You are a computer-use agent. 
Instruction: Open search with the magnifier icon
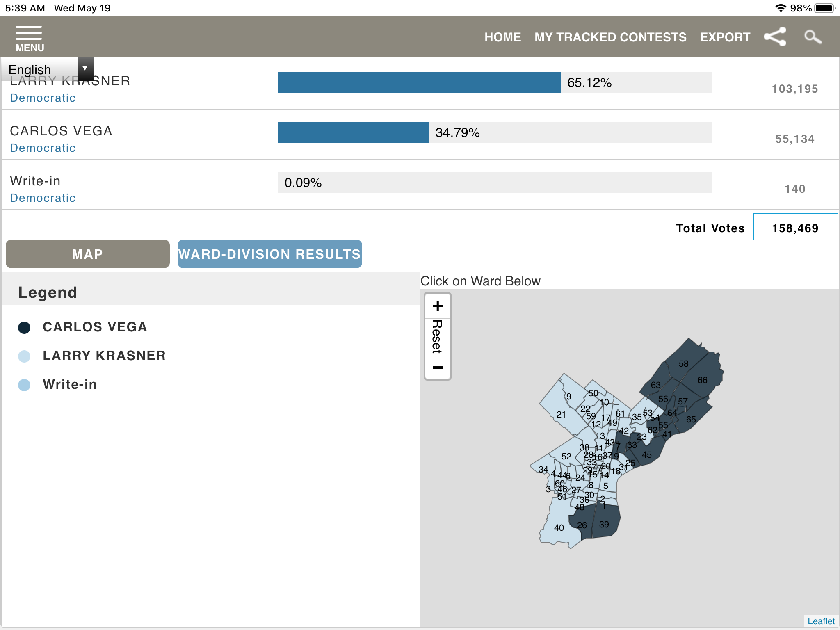point(813,37)
